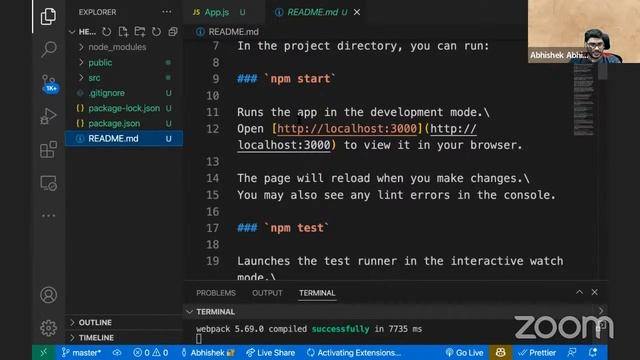Open the feedback icon in status bar
Image resolution: width=640 pixels, height=360 pixels.
point(572,353)
